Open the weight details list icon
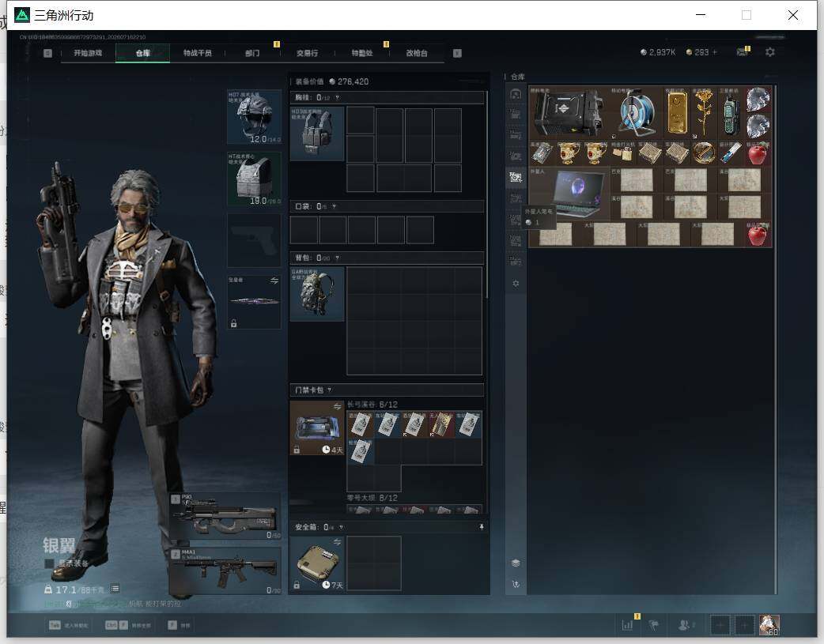 click(115, 589)
